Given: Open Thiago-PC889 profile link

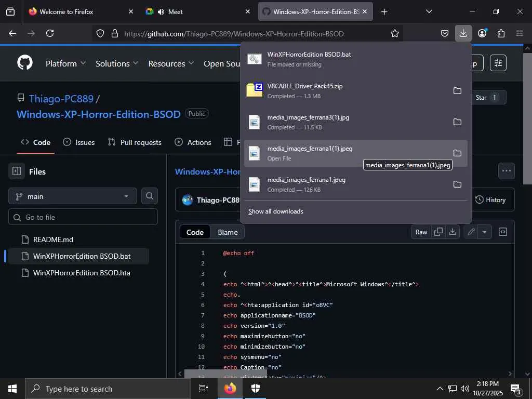Looking at the screenshot, I should tap(61, 99).
